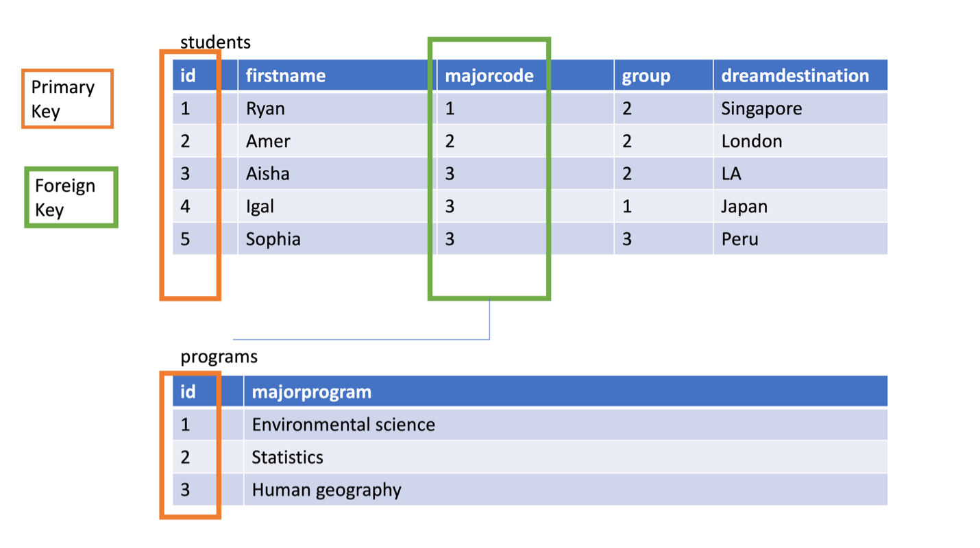Viewport: 980px width, 548px height.
Task: Select the Peru cell
Action: click(800, 239)
